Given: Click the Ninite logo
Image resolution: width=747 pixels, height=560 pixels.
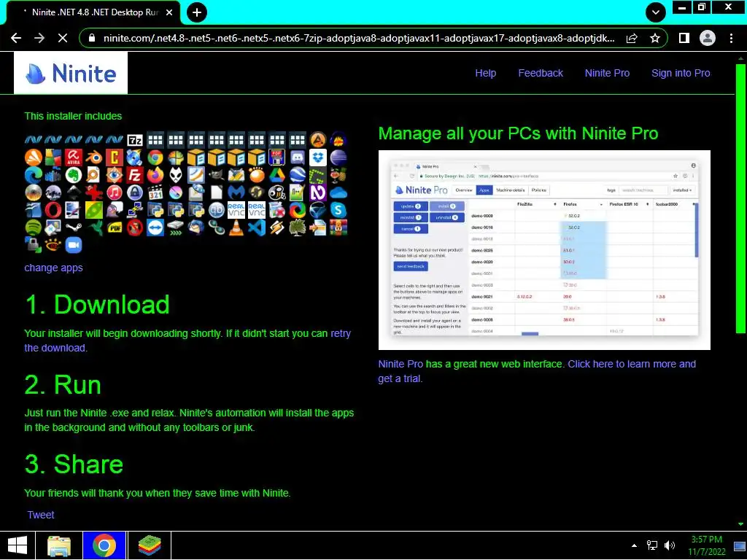Looking at the screenshot, I should pos(71,74).
